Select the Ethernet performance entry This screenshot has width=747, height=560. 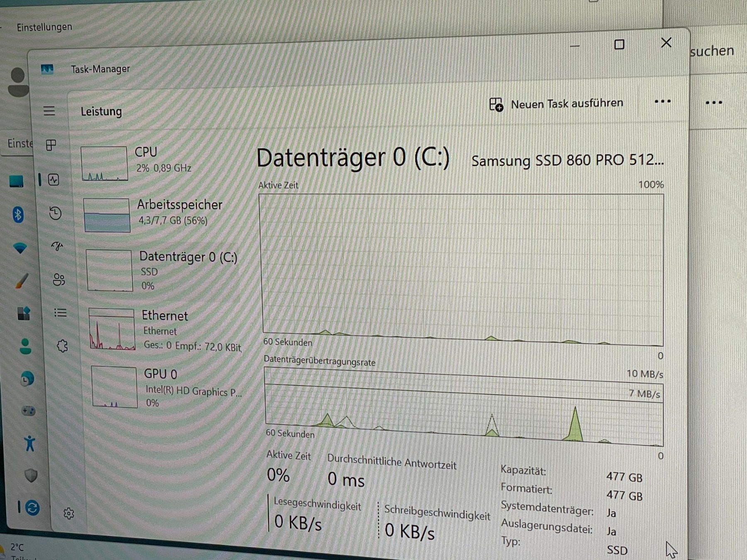(165, 330)
